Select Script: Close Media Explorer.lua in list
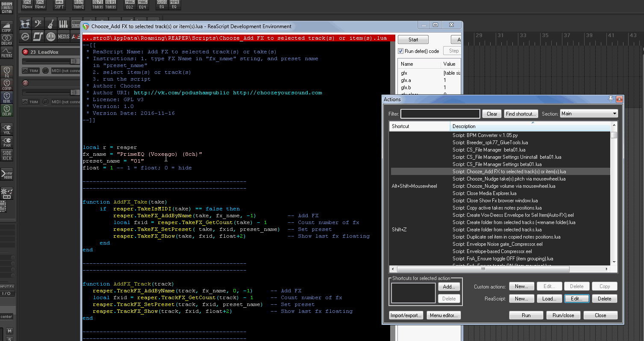Image resolution: width=644 pixels, height=341 pixels. pos(484,193)
